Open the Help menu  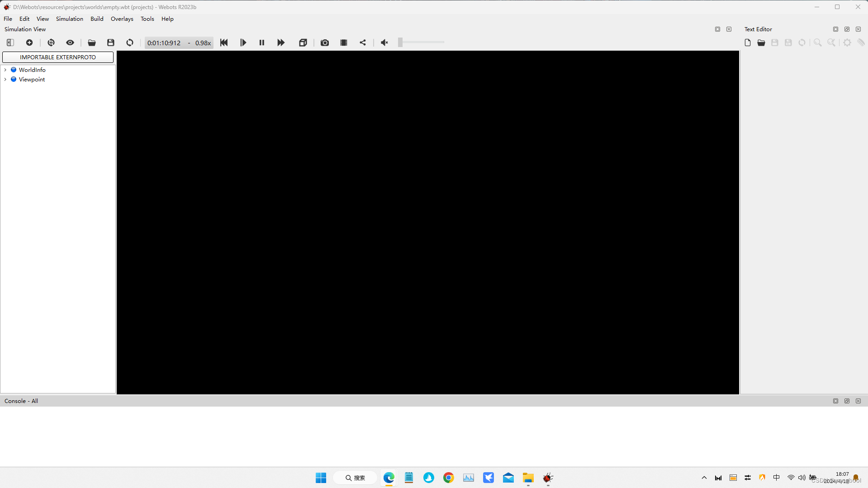167,19
